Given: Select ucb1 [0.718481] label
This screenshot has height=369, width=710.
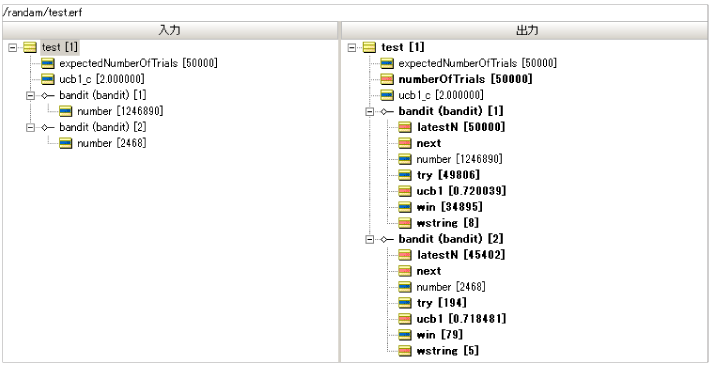Looking at the screenshot, I should tap(461, 319).
